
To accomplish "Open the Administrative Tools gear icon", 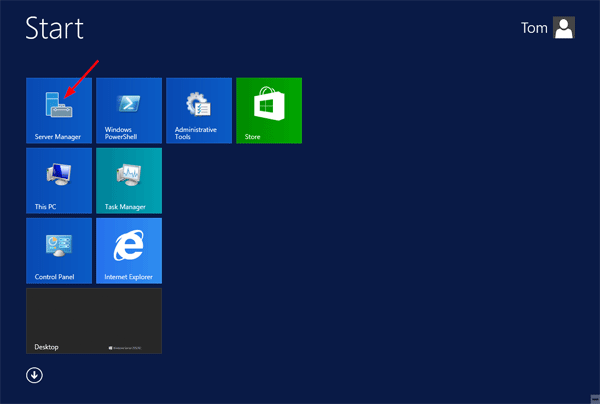I will (198, 104).
